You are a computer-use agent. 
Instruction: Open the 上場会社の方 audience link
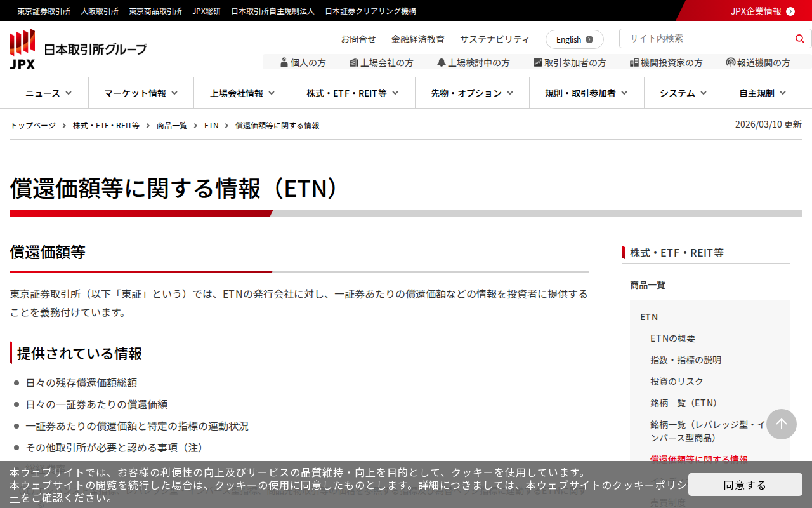tap(381, 62)
